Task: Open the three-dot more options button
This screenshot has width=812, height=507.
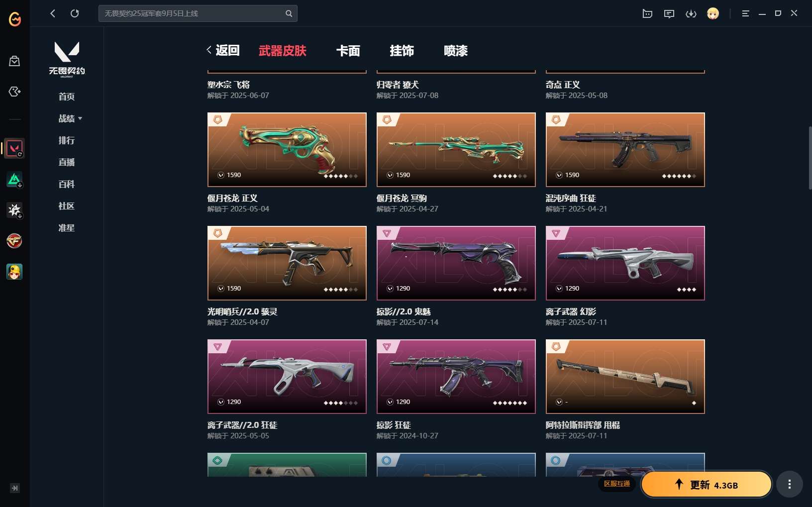Action: click(790, 484)
